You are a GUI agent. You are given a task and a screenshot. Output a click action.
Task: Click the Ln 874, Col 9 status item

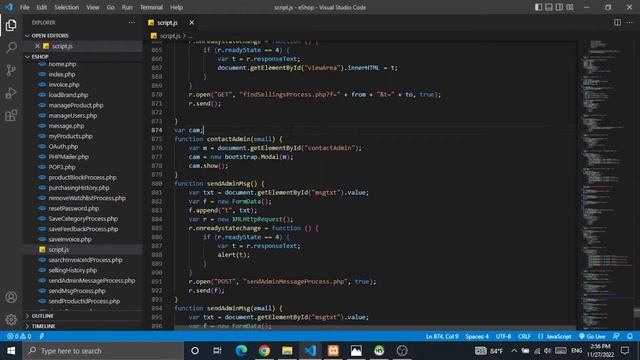pyautogui.click(x=442, y=336)
